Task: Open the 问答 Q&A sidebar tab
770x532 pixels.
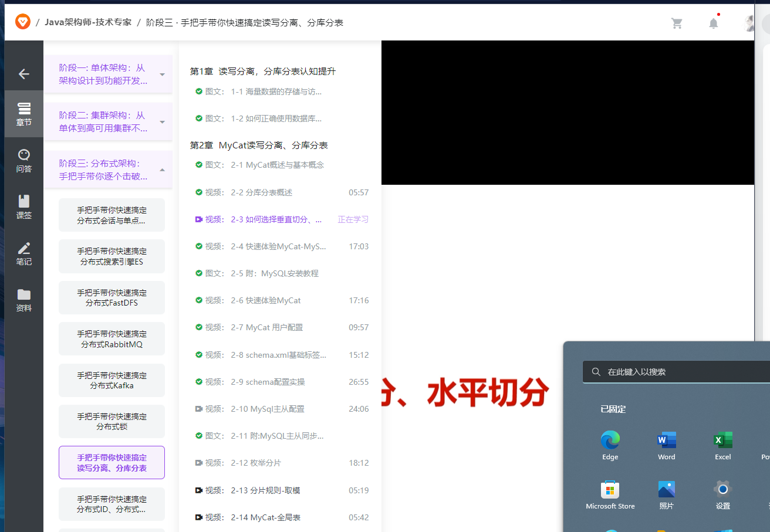Action: coord(24,160)
